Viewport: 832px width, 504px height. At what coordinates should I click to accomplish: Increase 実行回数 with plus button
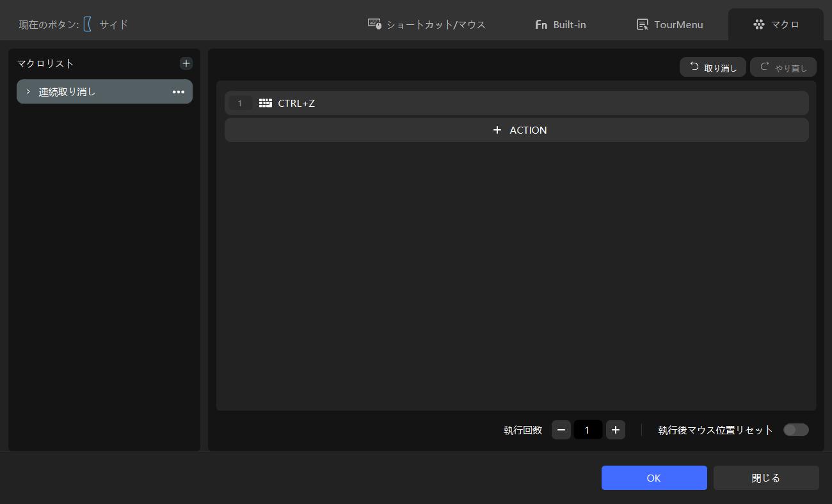coord(616,430)
